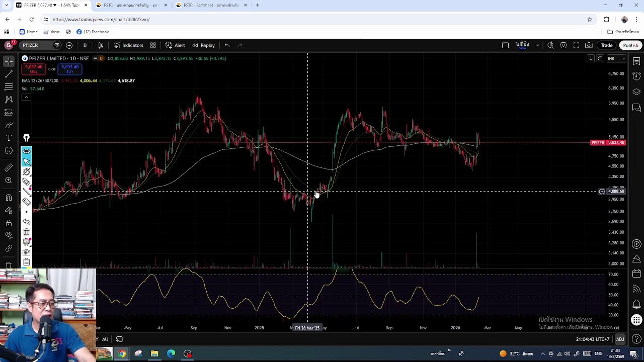Viewport: 644px width, 362px height.
Task: Toggle hide all drawings eye icon
Action: click(x=9, y=236)
